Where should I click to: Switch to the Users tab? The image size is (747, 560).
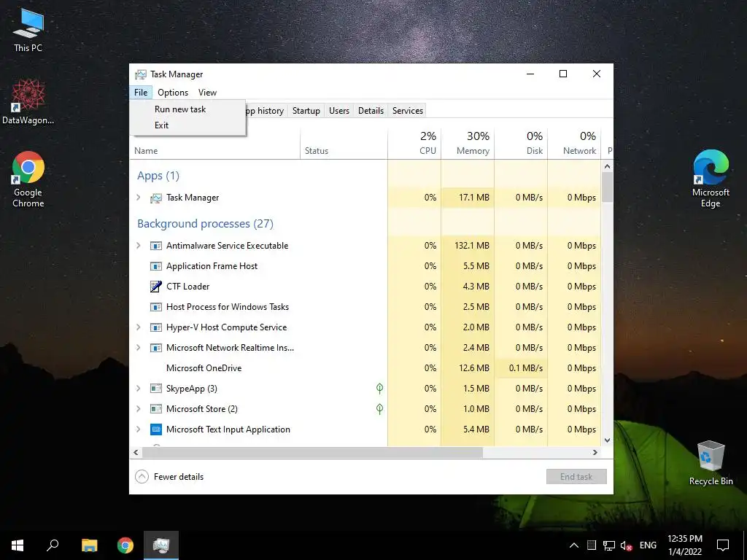pos(339,111)
